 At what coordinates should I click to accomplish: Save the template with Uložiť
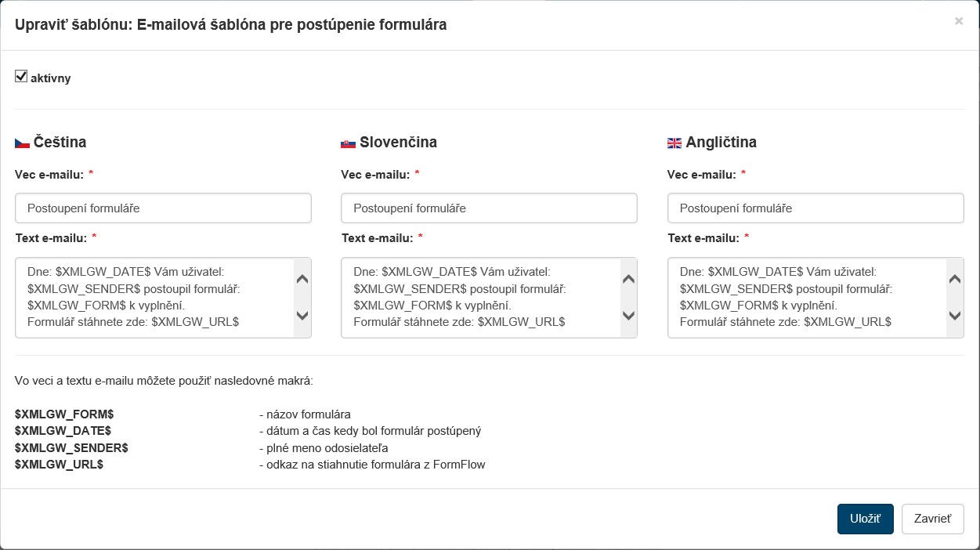pyautogui.click(x=865, y=519)
